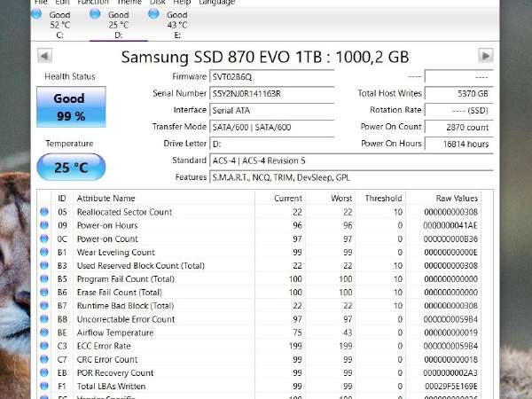Click drive E: blue status circle

click(x=153, y=14)
